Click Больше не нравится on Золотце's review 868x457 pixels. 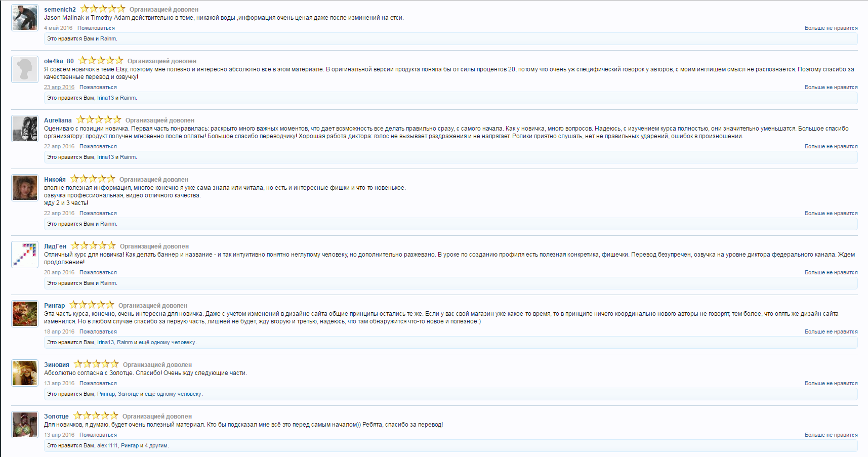831,435
